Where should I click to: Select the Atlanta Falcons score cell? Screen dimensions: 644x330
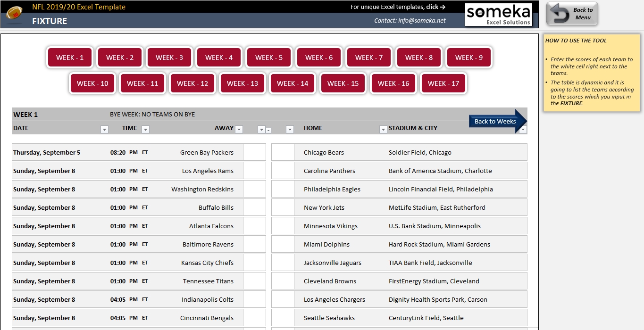point(255,226)
